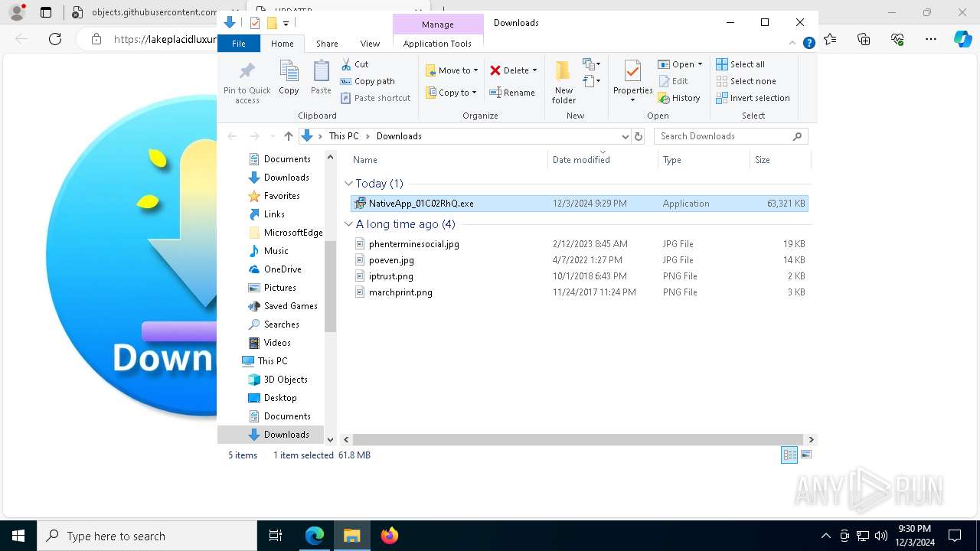Click Pin to Quick access icon

(247, 82)
